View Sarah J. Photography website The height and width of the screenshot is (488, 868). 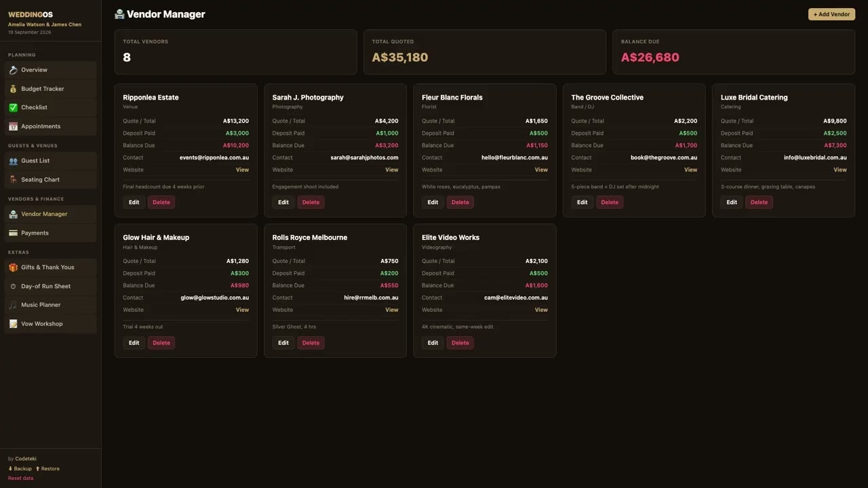392,170
